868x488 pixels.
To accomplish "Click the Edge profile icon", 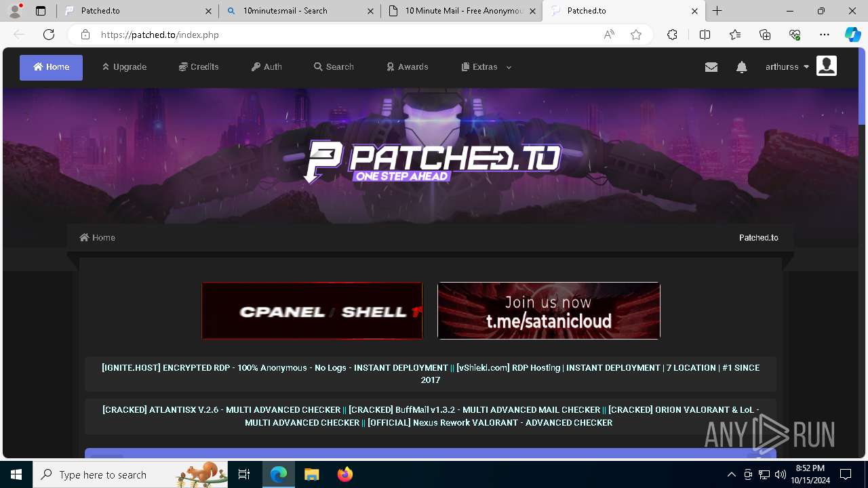I will (x=15, y=11).
